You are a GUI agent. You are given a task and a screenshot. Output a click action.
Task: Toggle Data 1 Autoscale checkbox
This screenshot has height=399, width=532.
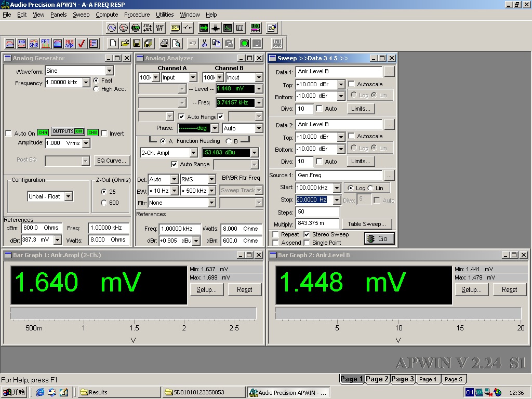(x=352, y=84)
